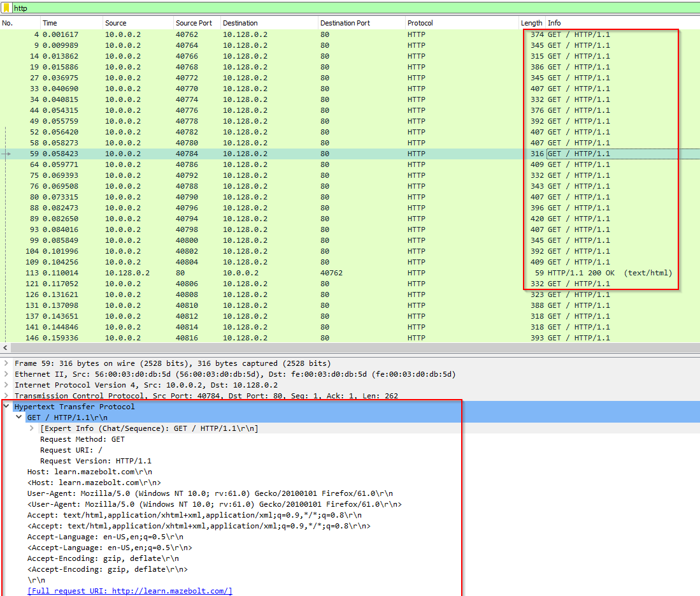Open the Full request URI link
700x596 pixels.
point(129,591)
